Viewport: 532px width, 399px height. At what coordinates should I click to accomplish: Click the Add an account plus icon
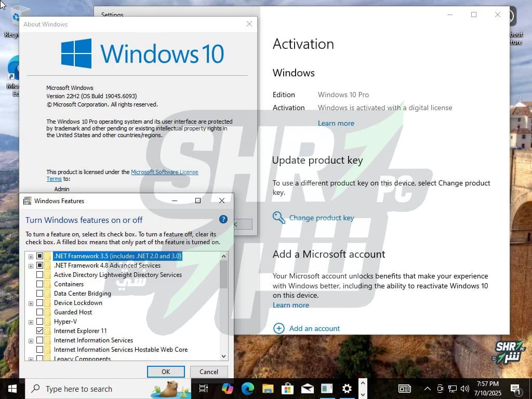[x=279, y=328]
